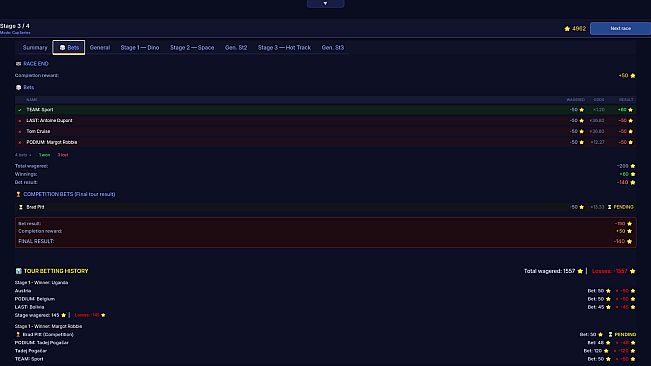
Task: Click the star icon beside Total wagered -200
Action: coord(633,166)
